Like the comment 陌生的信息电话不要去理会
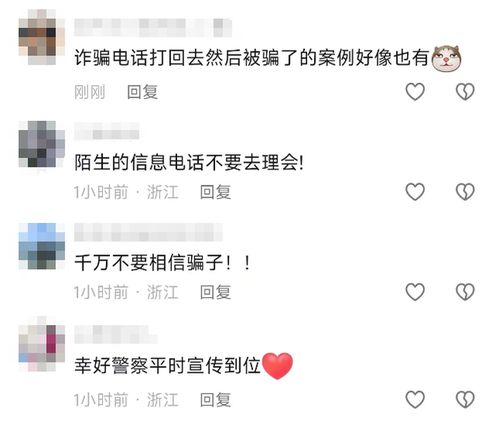499x425 pixels. click(x=415, y=192)
